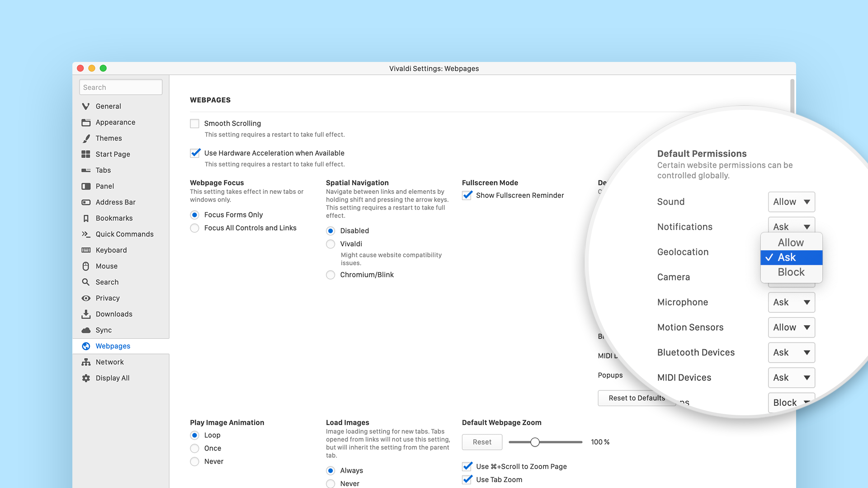This screenshot has width=868, height=488.
Task: Click the Webpages globe icon
Action: coord(86,346)
